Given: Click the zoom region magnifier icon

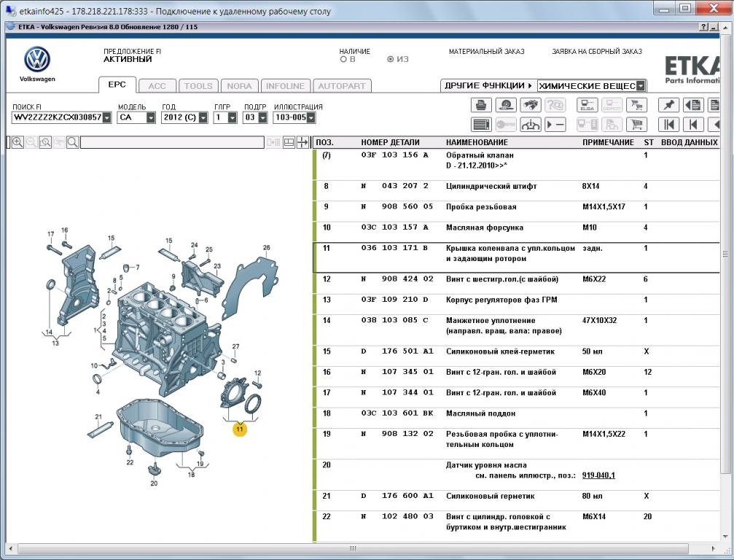Looking at the screenshot, I should click(45, 142).
